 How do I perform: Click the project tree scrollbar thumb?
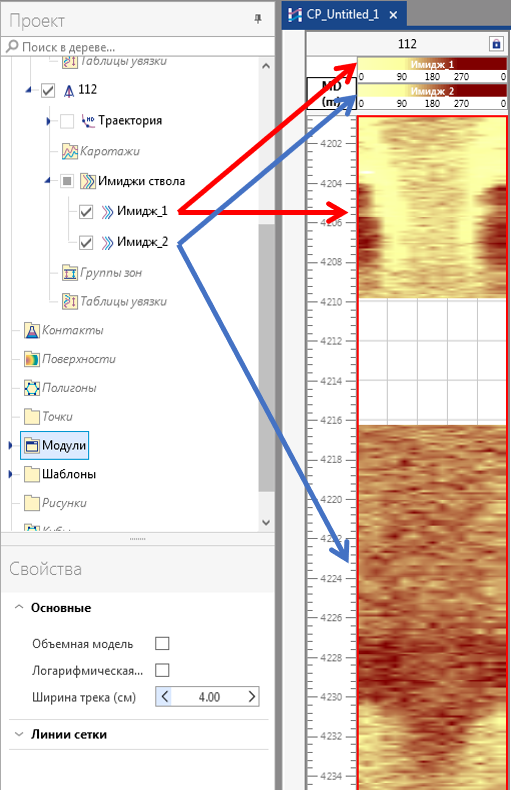(266, 358)
